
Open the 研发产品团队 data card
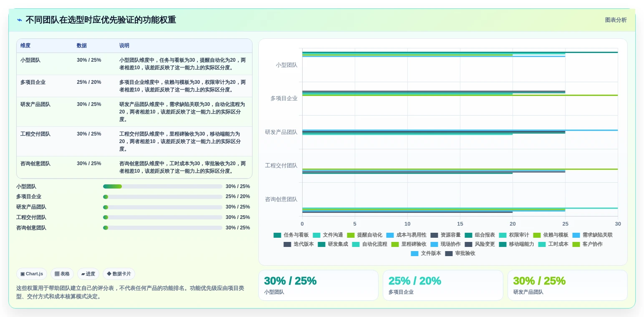(x=567, y=285)
